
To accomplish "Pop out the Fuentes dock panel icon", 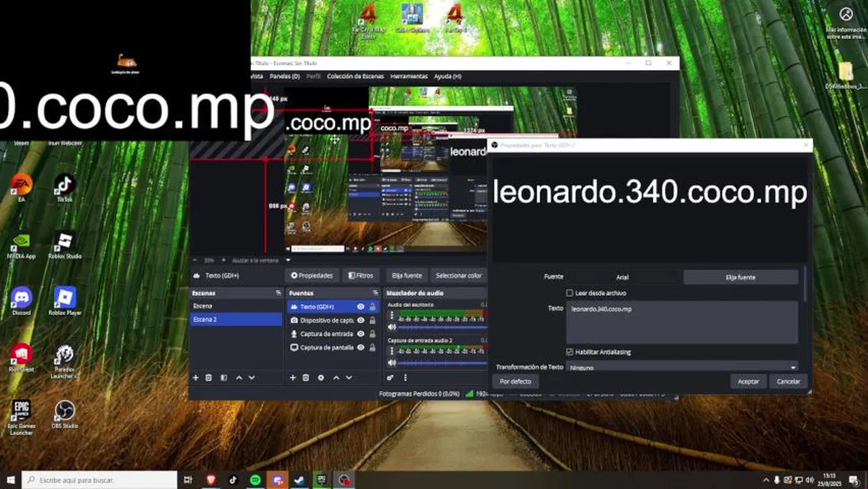I will pos(376,293).
